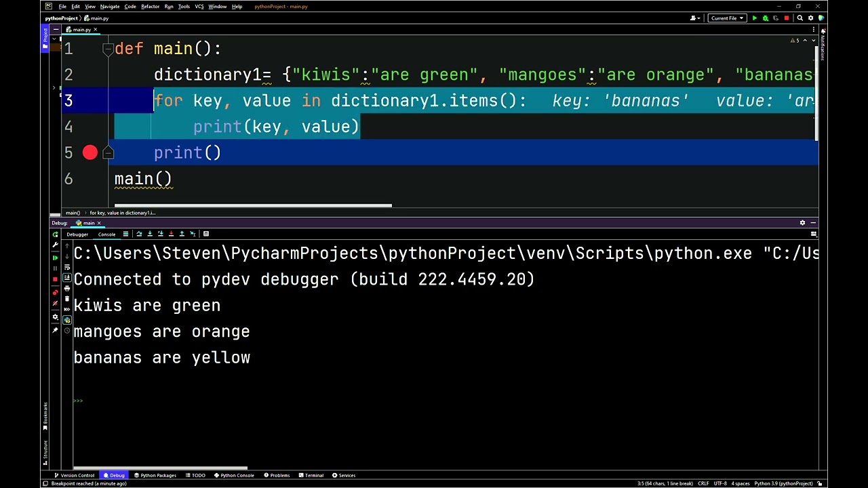Image resolution: width=868 pixels, height=488 pixels.
Task: Click the Step Into icon in debugger toolbar
Action: (150, 234)
